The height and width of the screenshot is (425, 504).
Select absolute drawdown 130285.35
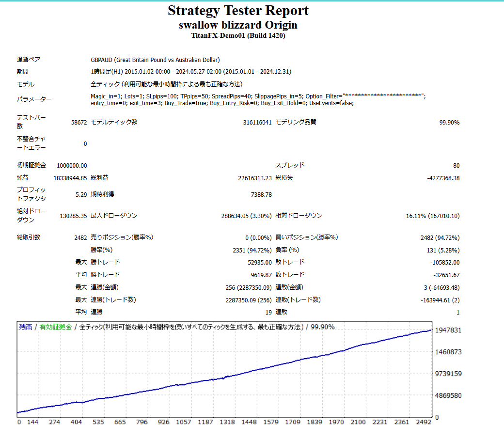pyautogui.click(x=73, y=216)
